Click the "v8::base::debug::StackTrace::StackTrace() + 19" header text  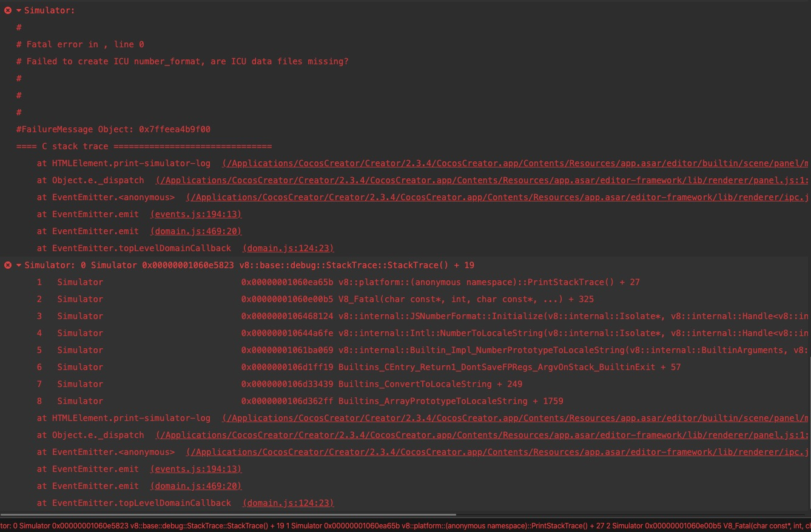point(357,265)
